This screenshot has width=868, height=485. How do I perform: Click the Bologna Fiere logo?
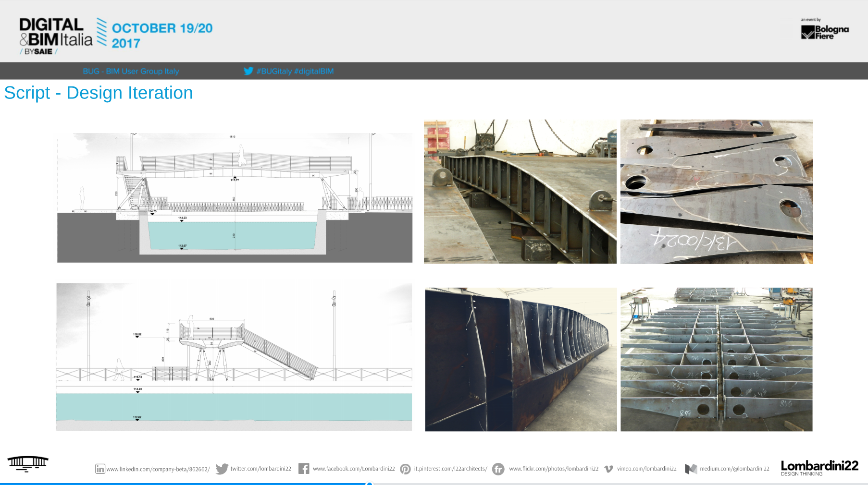pyautogui.click(x=825, y=32)
